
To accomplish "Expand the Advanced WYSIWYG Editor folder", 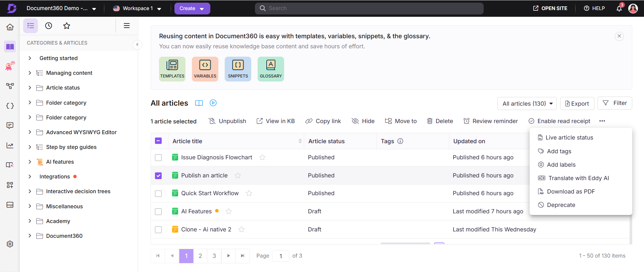I will [x=30, y=132].
